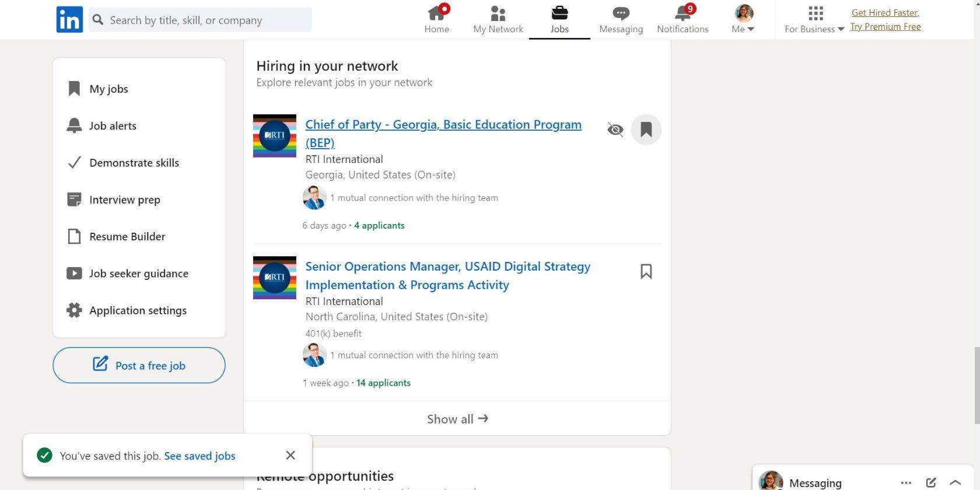980x490 pixels.
Task: Expand the Messaging panel chevron
Action: click(x=955, y=482)
